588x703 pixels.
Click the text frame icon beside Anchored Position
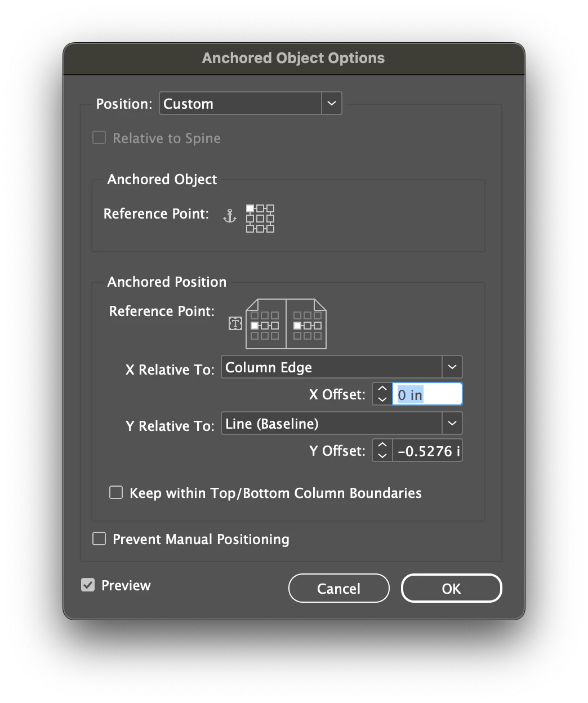(235, 323)
